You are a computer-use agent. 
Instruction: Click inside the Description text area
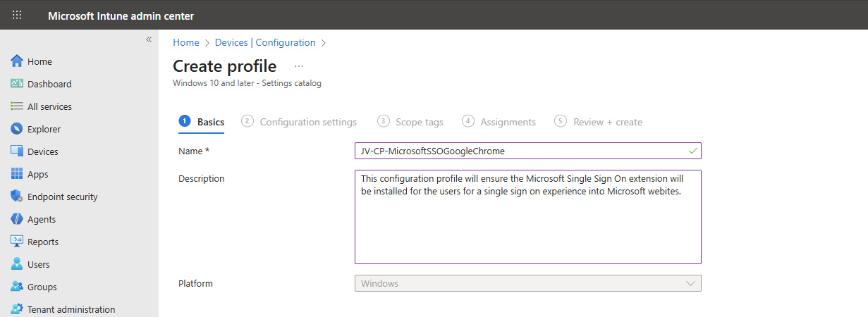coord(527,225)
